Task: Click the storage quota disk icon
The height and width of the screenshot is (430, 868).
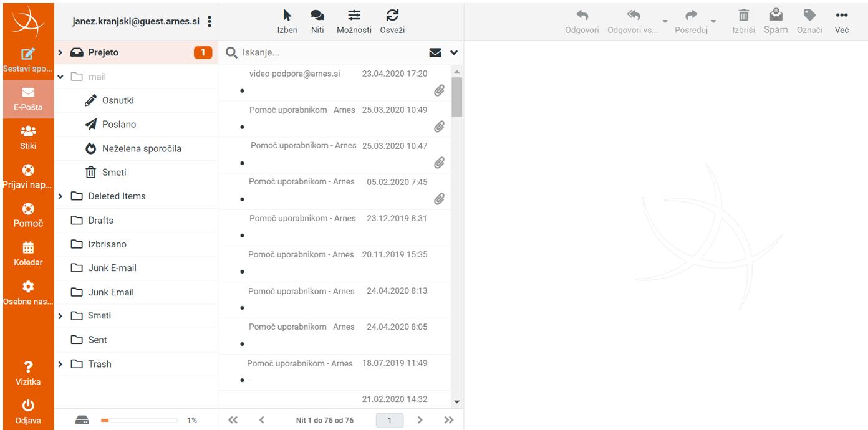Action: click(82, 420)
